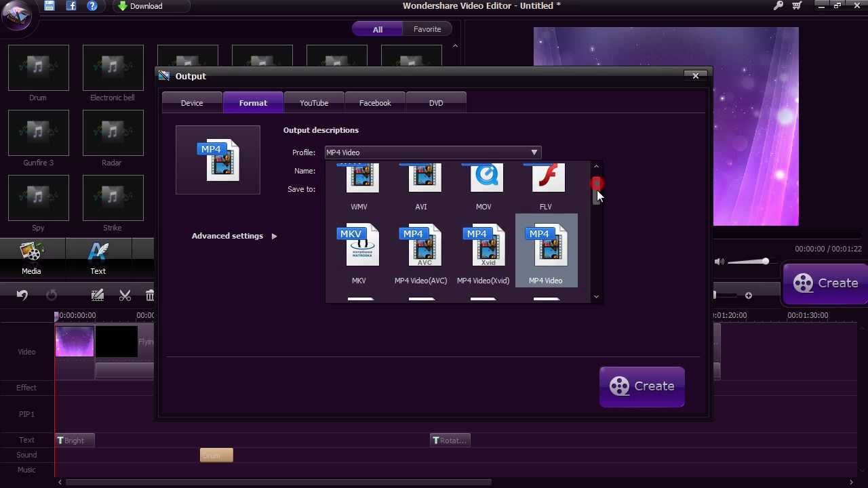Click the main window Create button

(825, 283)
